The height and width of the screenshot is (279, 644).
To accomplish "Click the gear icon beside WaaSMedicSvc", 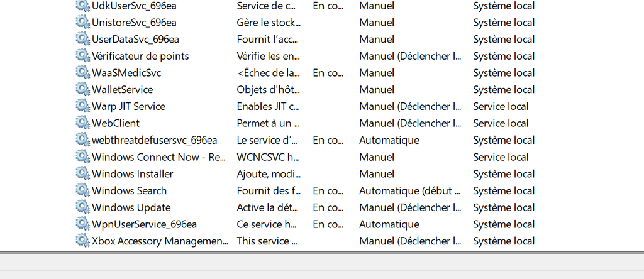I will tap(82, 73).
